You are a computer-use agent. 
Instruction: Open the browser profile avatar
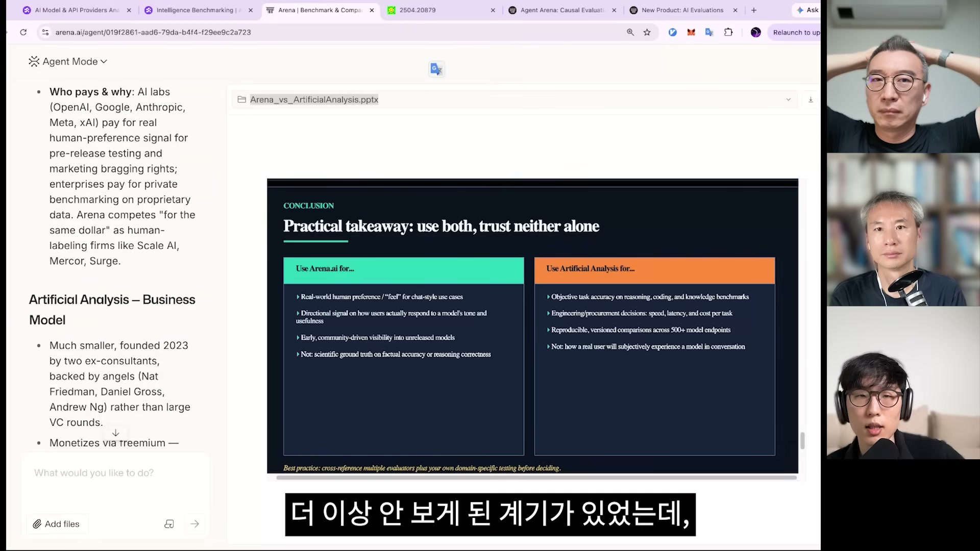pyautogui.click(x=756, y=32)
